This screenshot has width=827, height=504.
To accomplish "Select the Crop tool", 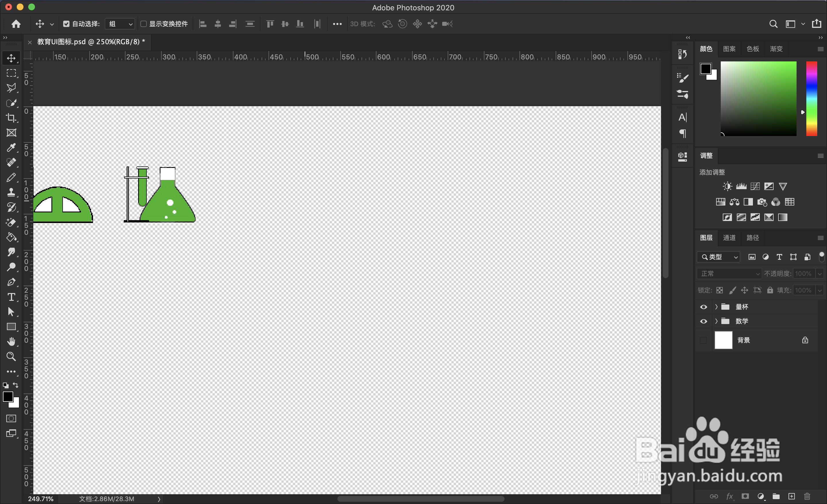I will (x=11, y=118).
